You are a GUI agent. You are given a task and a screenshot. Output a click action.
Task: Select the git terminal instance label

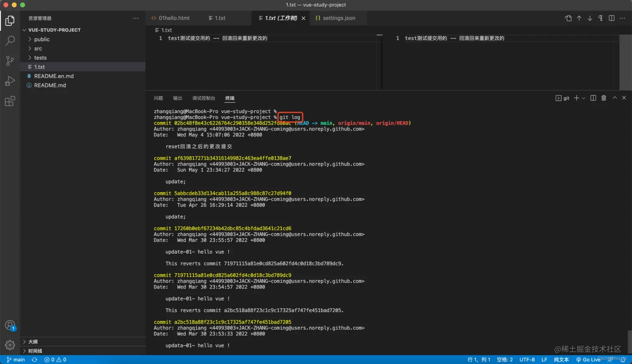pyautogui.click(x=563, y=98)
